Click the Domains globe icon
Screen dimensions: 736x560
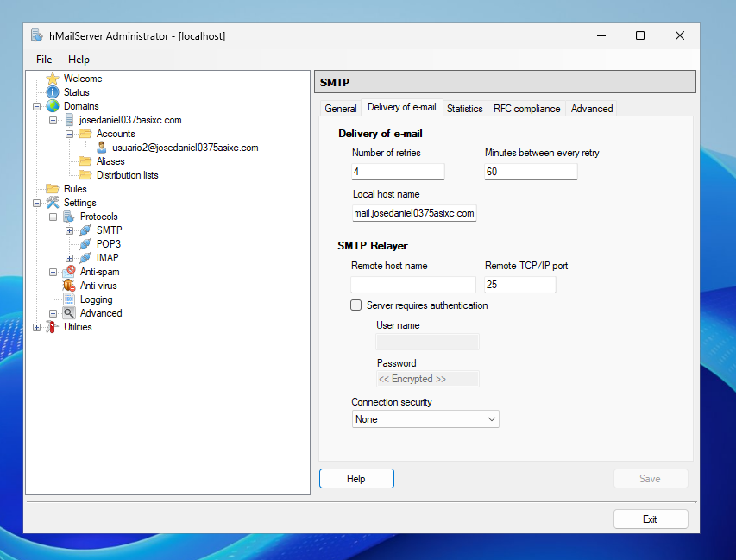click(x=53, y=106)
